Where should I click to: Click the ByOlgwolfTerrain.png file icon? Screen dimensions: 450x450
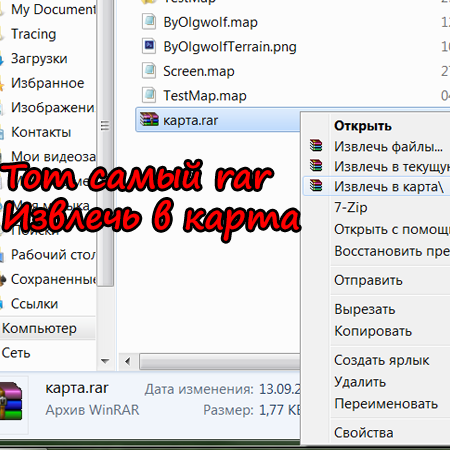149,46
